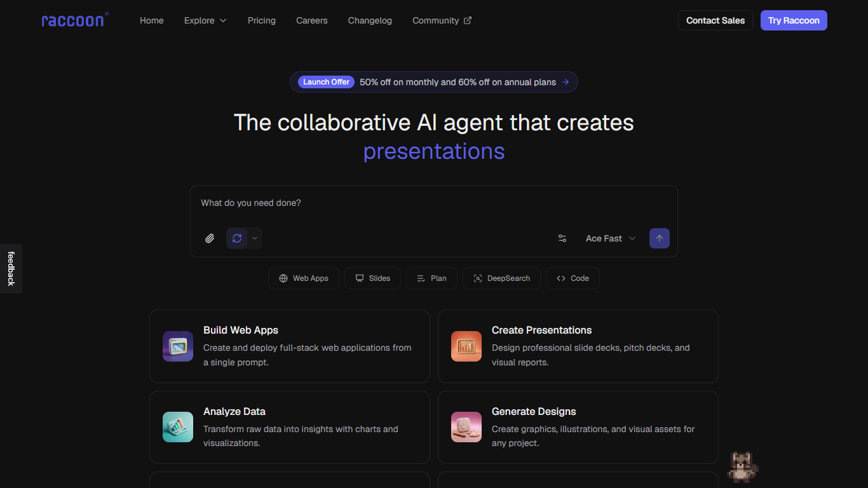
Task: Open the Home nav link
Action: 152,20
